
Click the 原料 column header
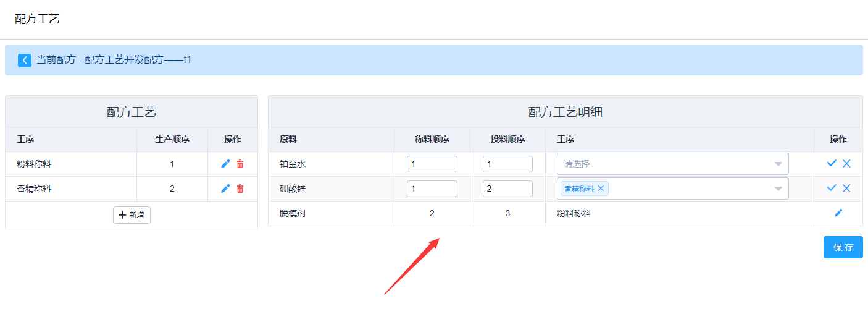(288, 139)
